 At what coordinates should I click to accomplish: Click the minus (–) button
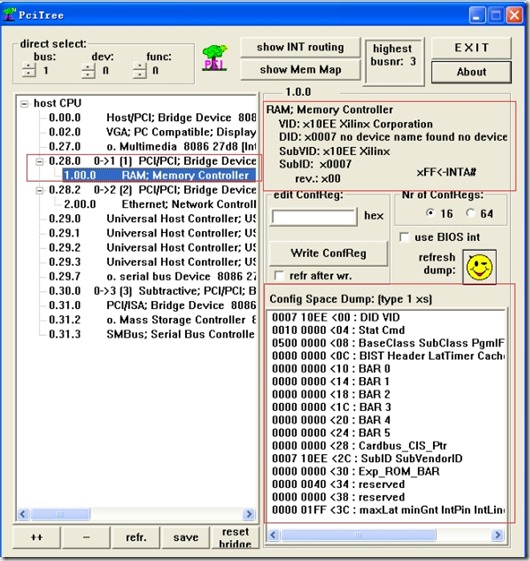[x=86, y=537]
